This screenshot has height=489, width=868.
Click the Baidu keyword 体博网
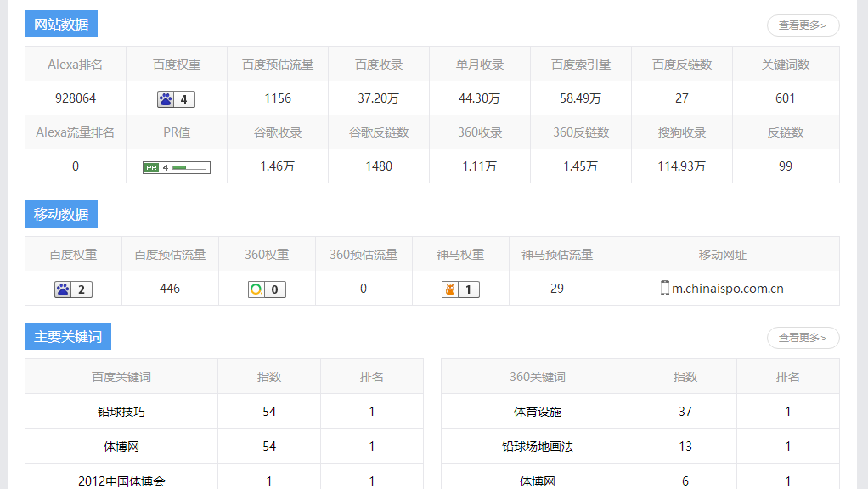click(x=121, y=447)
